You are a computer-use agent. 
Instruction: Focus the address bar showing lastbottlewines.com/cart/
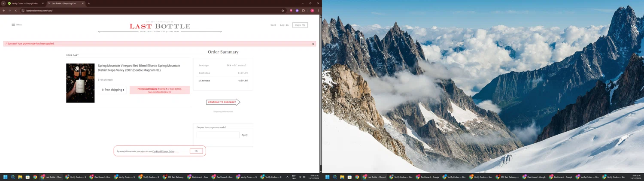(x=150, y=10)
